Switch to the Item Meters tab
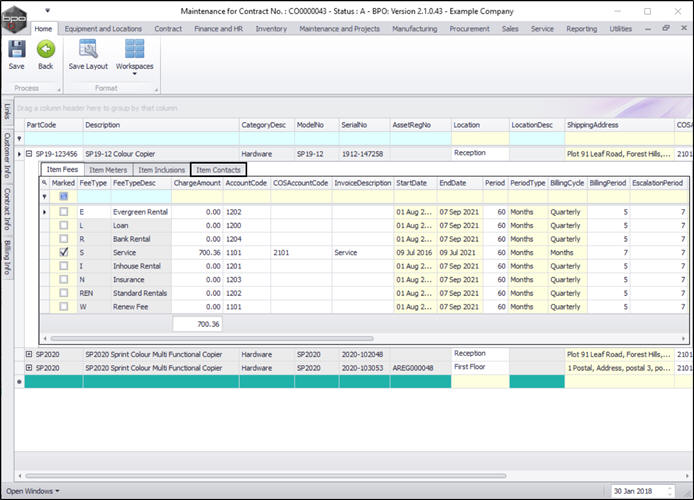 pos(108,170)
